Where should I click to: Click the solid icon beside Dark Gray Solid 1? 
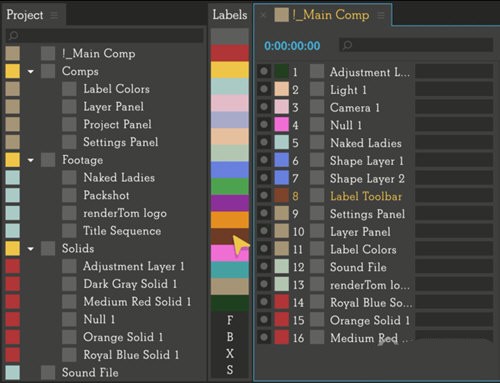(x=69, y=284)
